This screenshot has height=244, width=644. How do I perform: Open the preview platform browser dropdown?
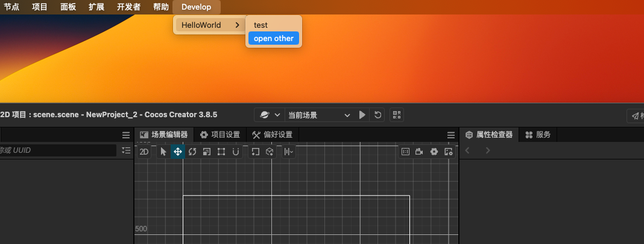click(x=270, y=115)
